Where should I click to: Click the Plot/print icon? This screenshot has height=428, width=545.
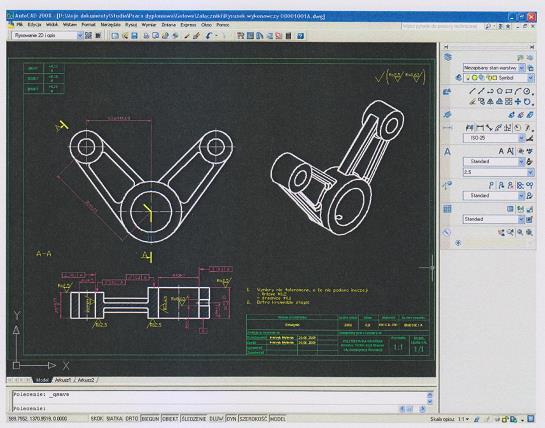point(146,36)
